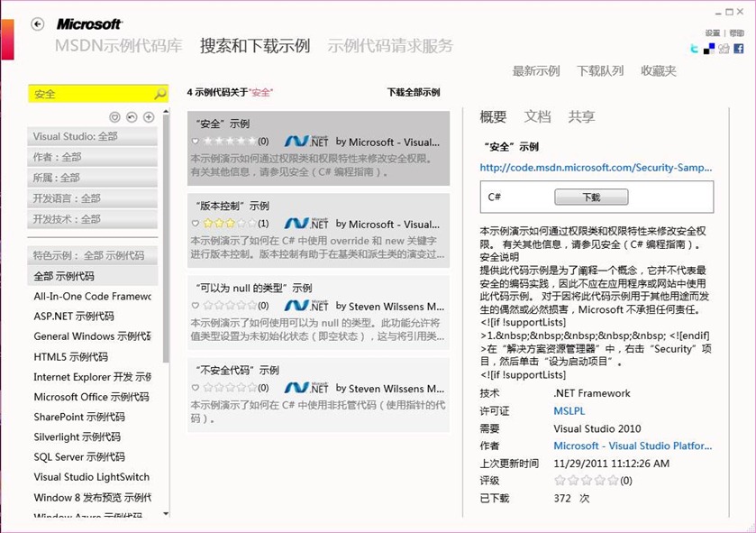Click the plus circle icon above the filters
Image resolution: width=756 pixels, height=533 pixels.
(x=149, y=117)
